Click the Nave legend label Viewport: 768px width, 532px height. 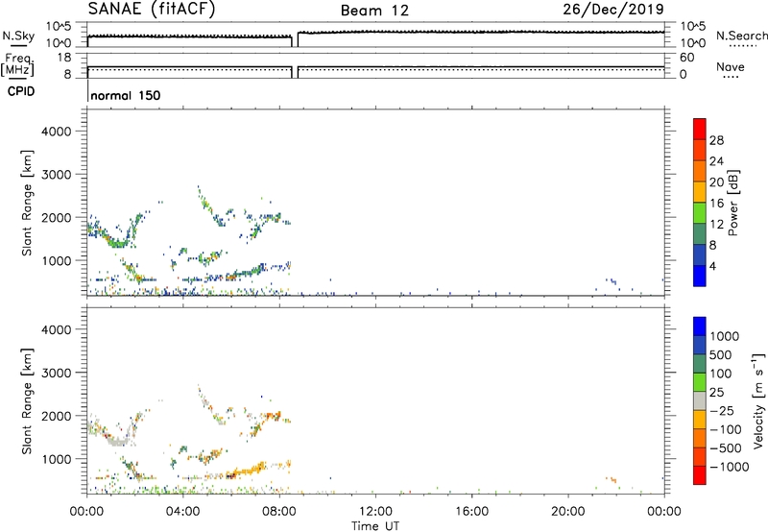pos(731,67)
